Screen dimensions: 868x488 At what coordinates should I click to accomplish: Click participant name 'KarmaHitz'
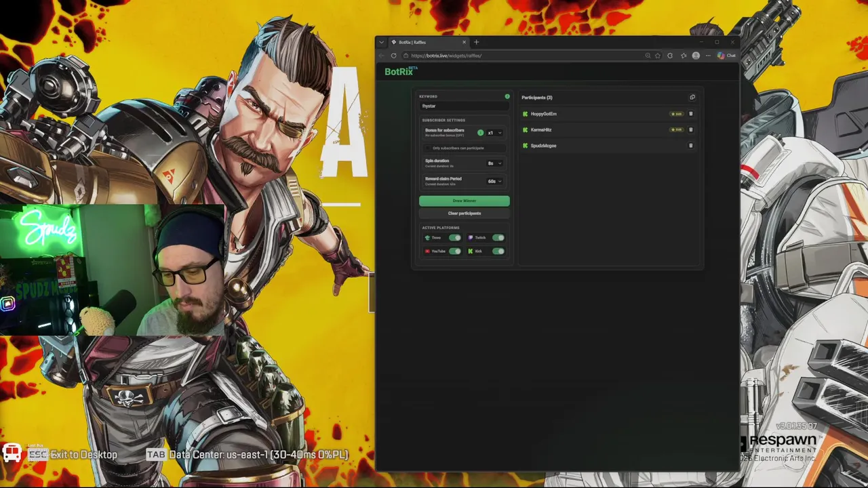pyautogui.click(x=541, y=129)
